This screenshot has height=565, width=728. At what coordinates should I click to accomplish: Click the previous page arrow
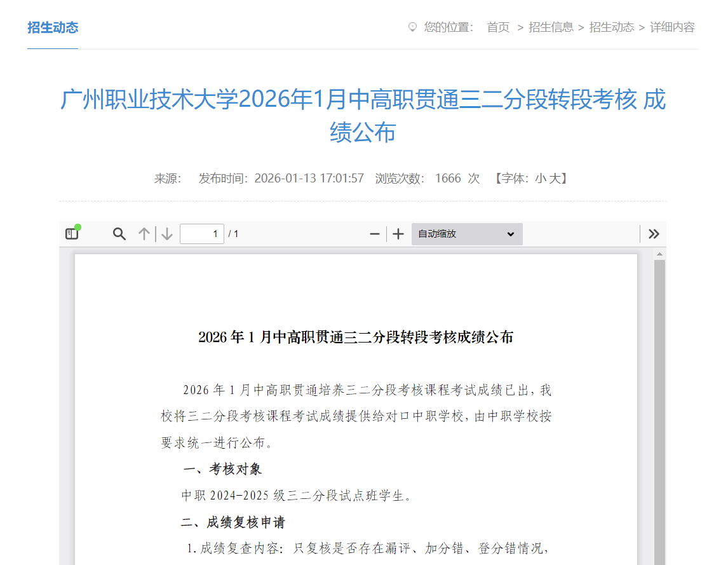pyautogui.click(x=143, y=234)
